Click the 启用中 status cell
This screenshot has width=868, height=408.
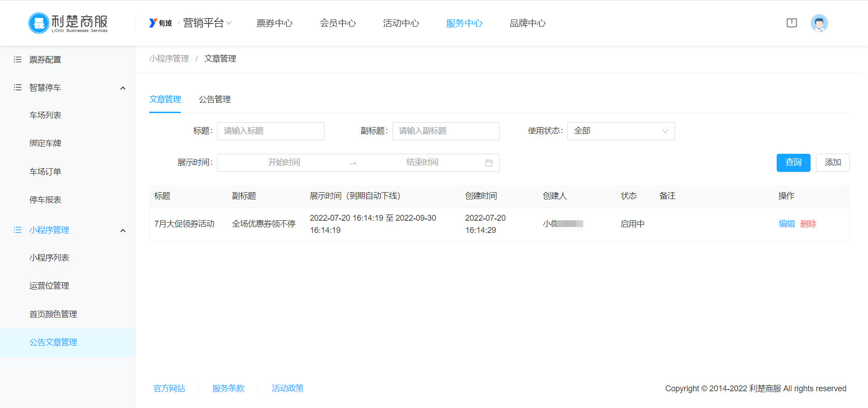[x=632, y=224]
